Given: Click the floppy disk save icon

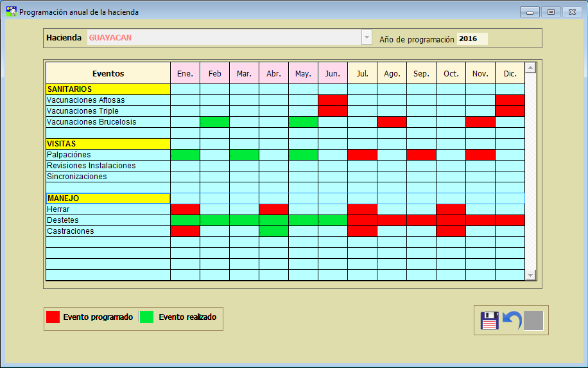Looking at the screenshot, I should tap(490, 320).
